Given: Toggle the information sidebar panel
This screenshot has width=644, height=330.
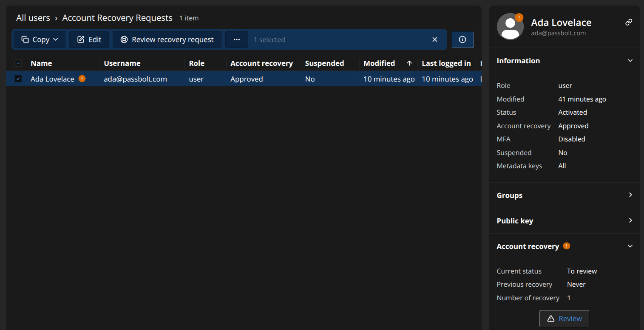Looking at the screenshot, I should (462, 39).
